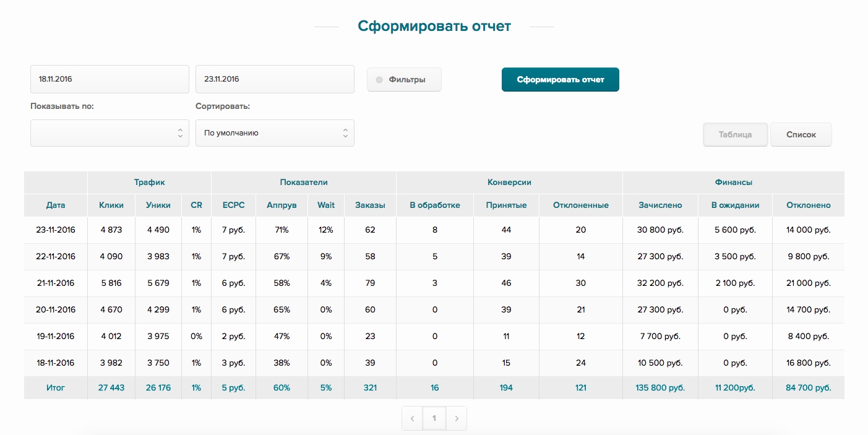Go to next page arrow
The height and width of the screenshot is (435, 868).
[457, 418]
